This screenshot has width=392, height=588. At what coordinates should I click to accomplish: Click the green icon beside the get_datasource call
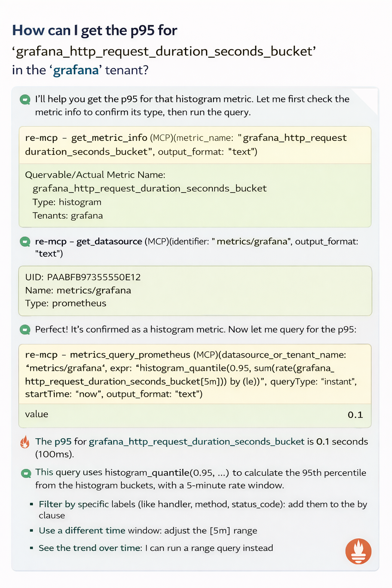point(25,242)
